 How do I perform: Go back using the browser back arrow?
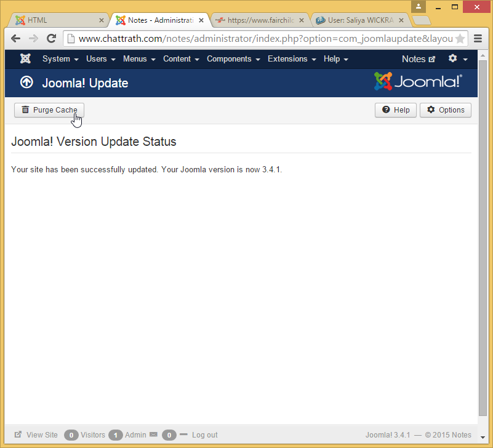click(x=16, y=38)
